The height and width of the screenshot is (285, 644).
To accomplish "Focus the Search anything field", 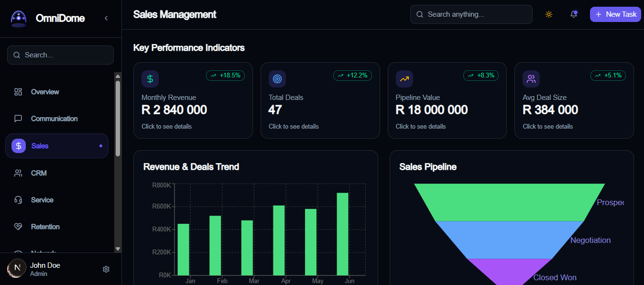I will click(x=471, y=14).
